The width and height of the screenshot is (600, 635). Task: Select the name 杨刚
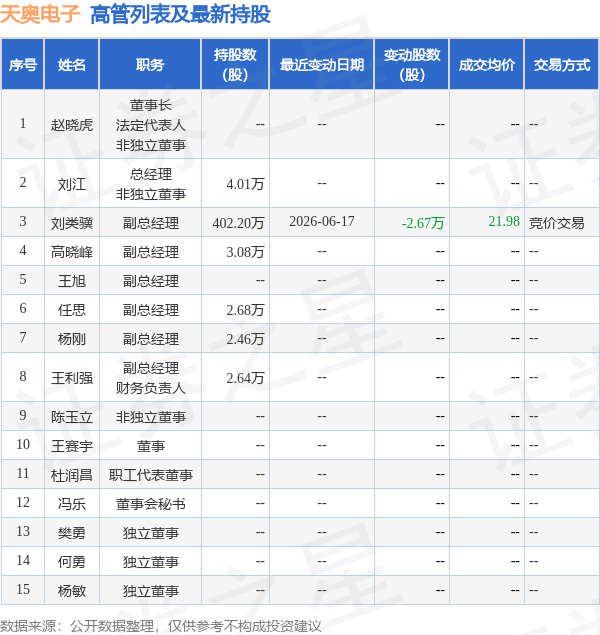point(72,339)
